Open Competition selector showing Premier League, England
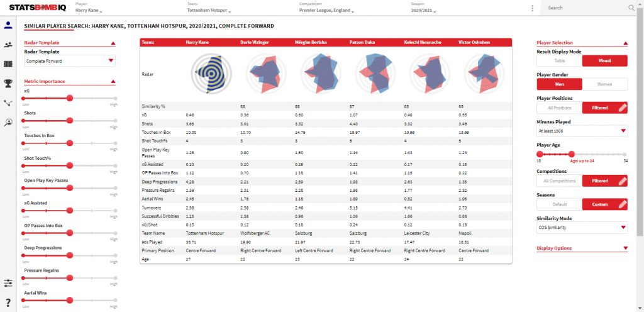 [327, 10]
